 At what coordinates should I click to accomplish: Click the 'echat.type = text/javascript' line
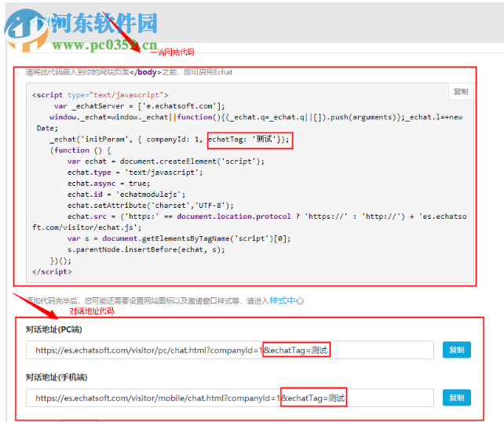[135, 173]
